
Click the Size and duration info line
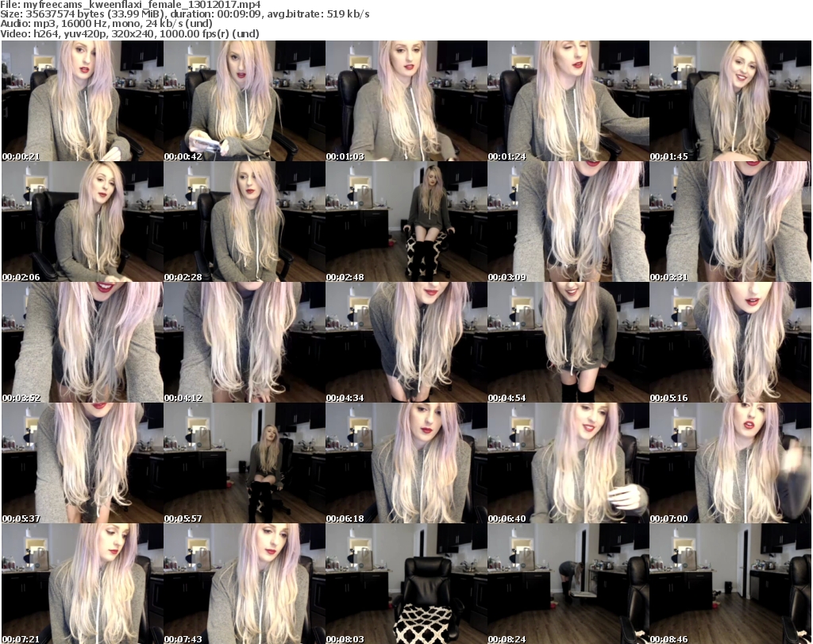[184, 14]
